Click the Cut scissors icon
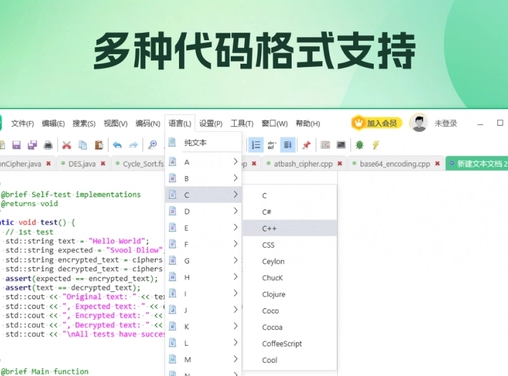This screenshot has height=376, width=508. [67, 145]
